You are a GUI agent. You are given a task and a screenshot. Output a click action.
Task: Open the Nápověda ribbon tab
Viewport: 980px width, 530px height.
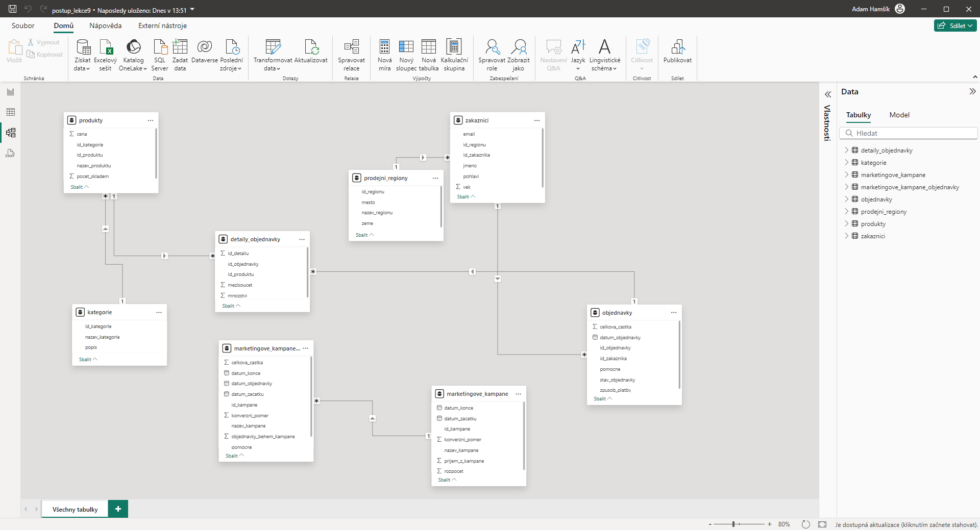(x=106, y=26)
